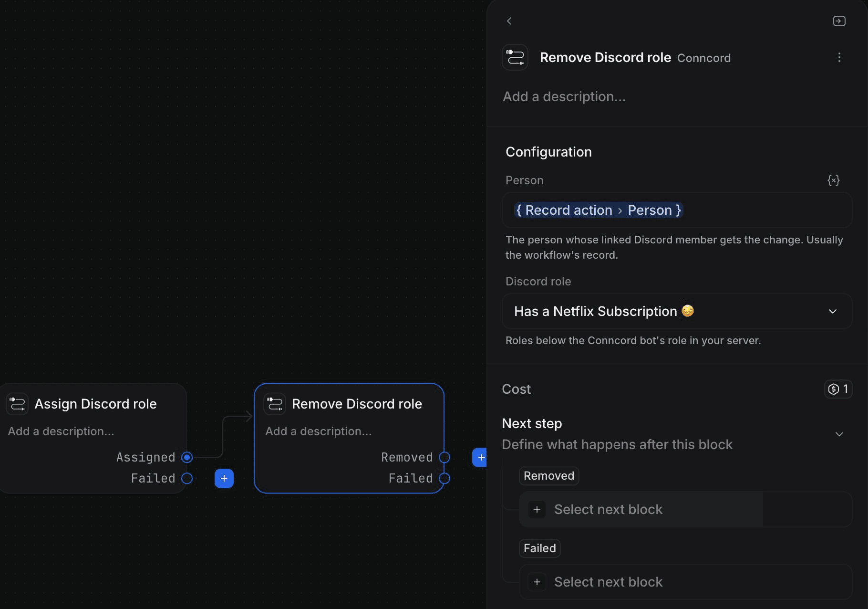Image resolution: width=868 pixels, height=609 pixels.
Task: Select next block for Failed outcome
Action: coord(685,582)
